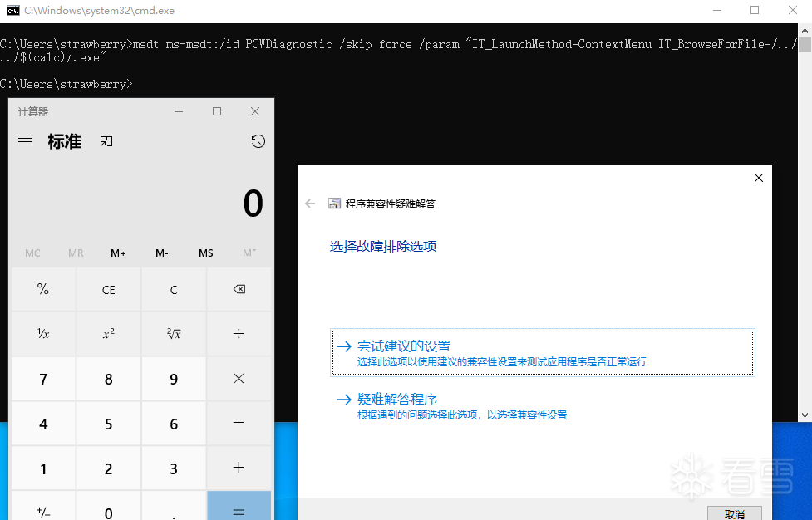Image resolution: width=812 pixels, height=520 pixels.
Task: Maximize the cmd.exe window
Action: [755, 10]
